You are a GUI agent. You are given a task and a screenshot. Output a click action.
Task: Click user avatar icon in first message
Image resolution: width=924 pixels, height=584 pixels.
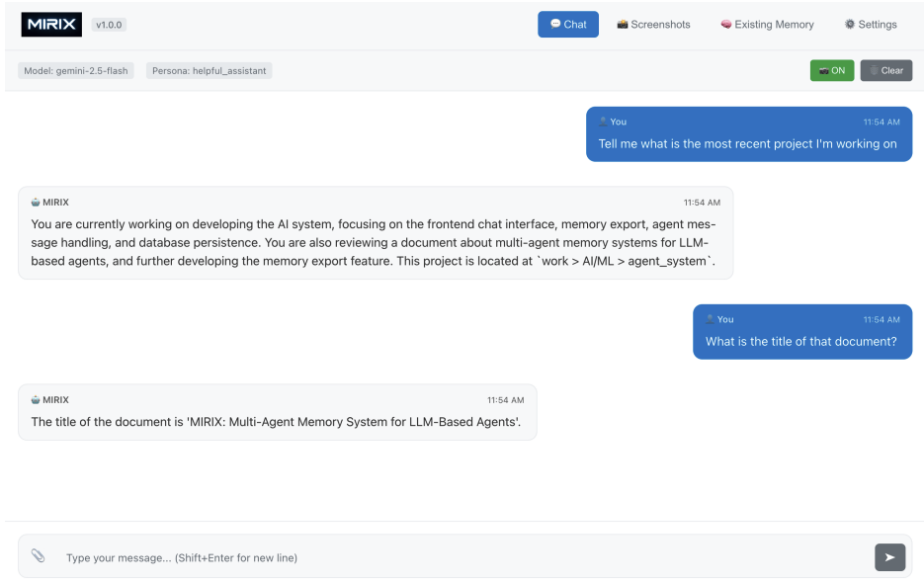(x=603, y=122)
